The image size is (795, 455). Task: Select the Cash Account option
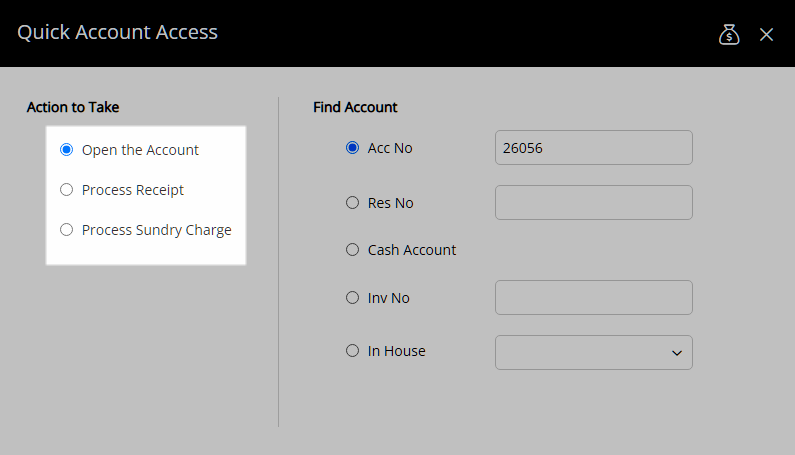352,250
